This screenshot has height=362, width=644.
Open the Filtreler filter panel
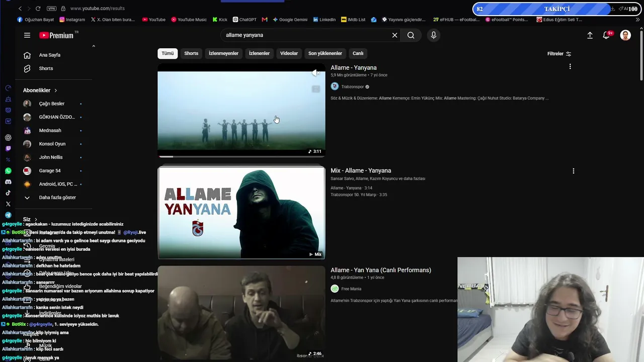pos(559,54)
